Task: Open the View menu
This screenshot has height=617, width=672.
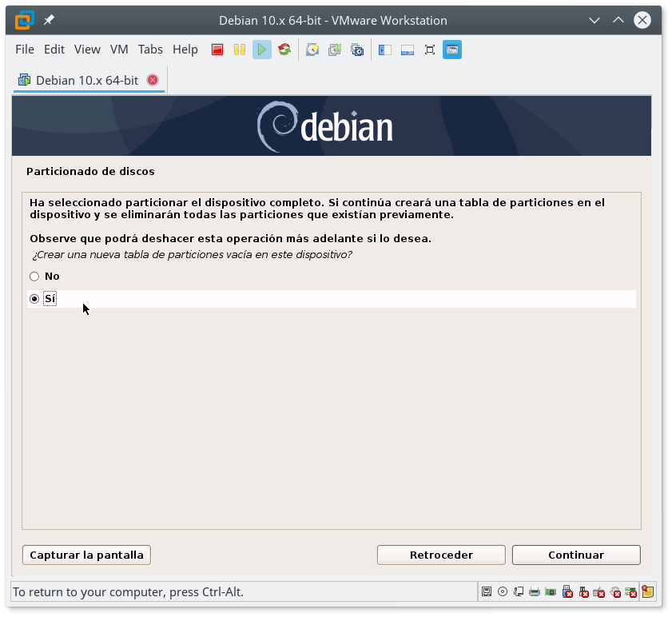Action: click(x=87, y=50)
